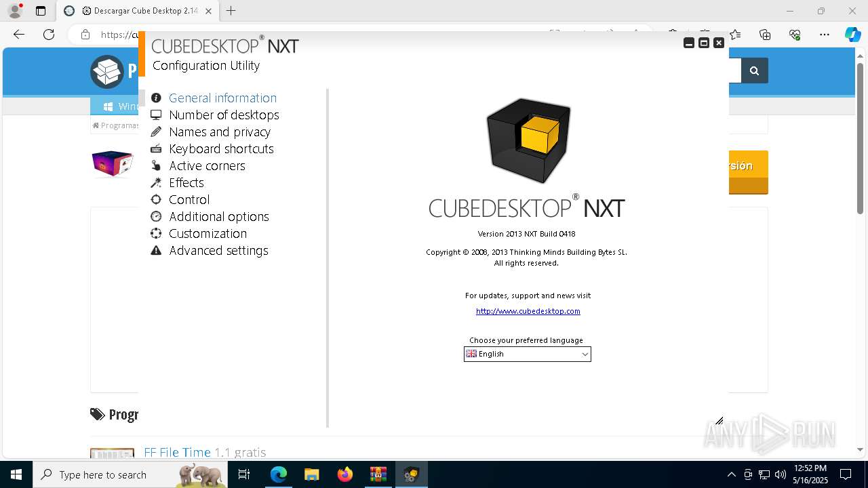Screen dimensions: 868x488
Task: Click the resize grip of CubeDesktop window
Action: pyautogui.click(x=719, y=421)
